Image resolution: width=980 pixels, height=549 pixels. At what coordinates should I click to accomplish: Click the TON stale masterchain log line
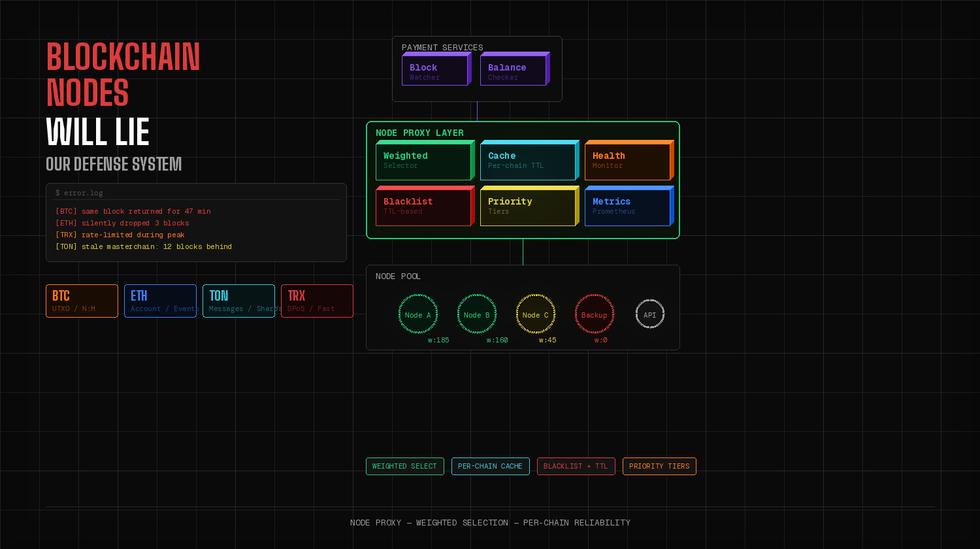point(144,246)
